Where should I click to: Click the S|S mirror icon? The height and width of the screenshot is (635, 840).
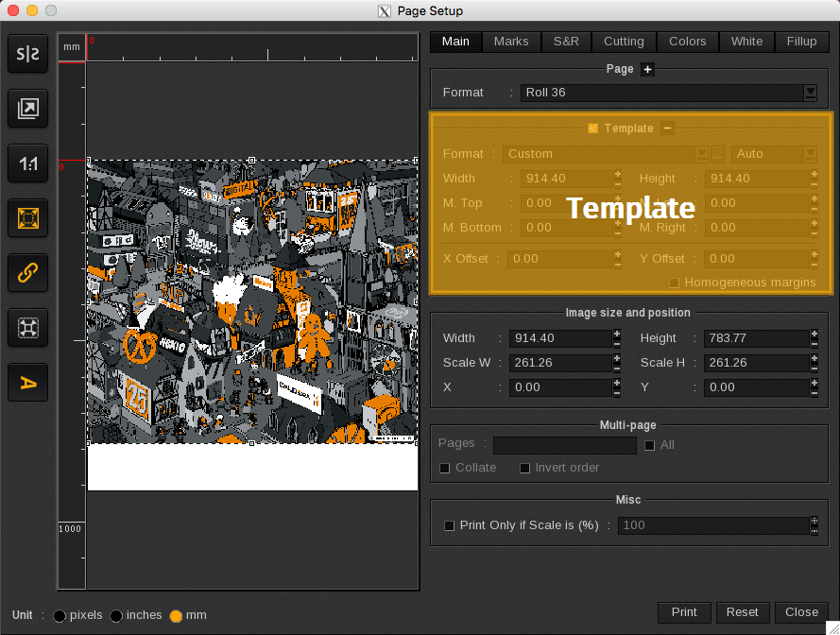pyautogui.click(x=28, y=55)
